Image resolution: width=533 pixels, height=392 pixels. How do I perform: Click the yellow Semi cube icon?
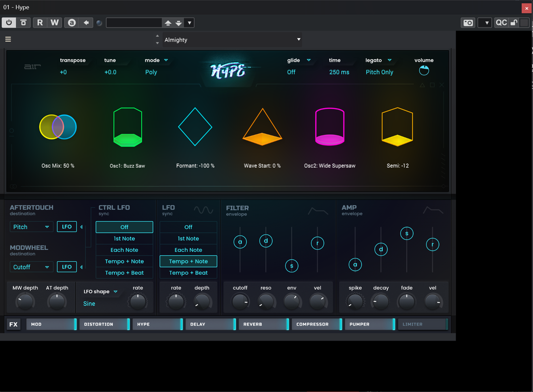397,127
